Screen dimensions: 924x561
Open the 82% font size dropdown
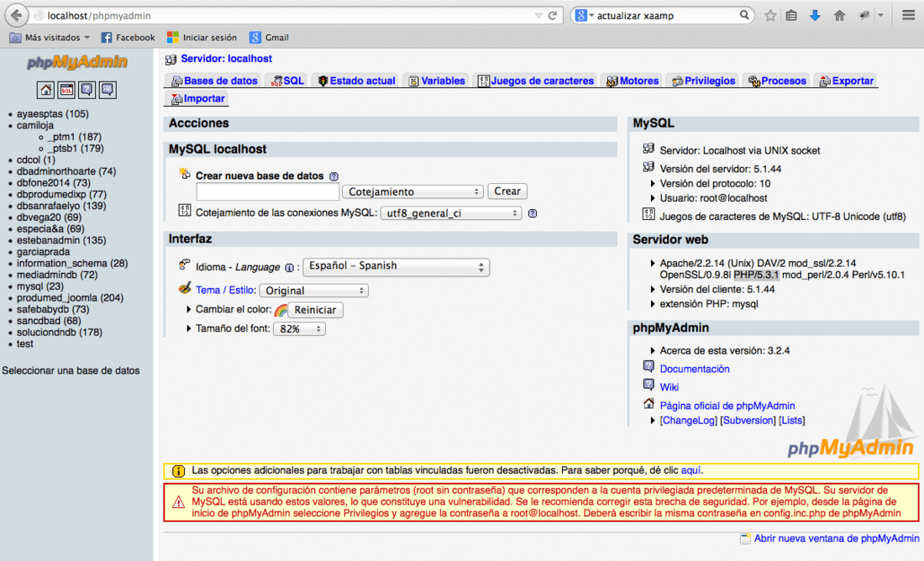(299, 329)
